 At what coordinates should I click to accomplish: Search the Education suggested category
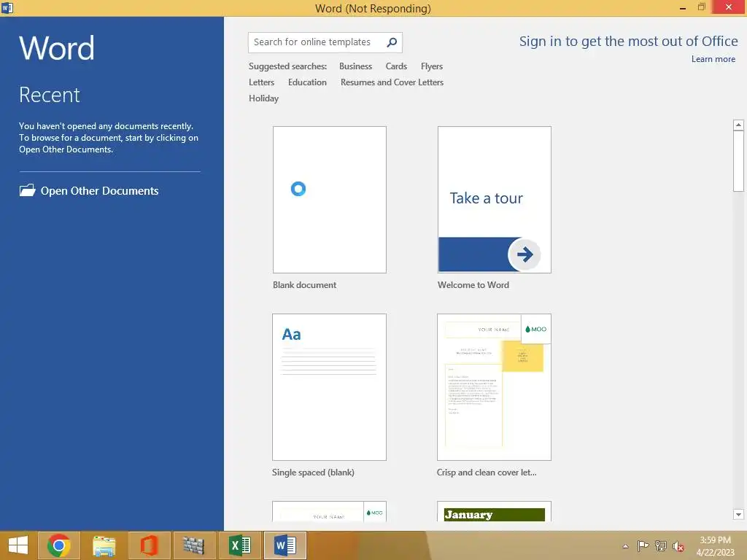307,82
